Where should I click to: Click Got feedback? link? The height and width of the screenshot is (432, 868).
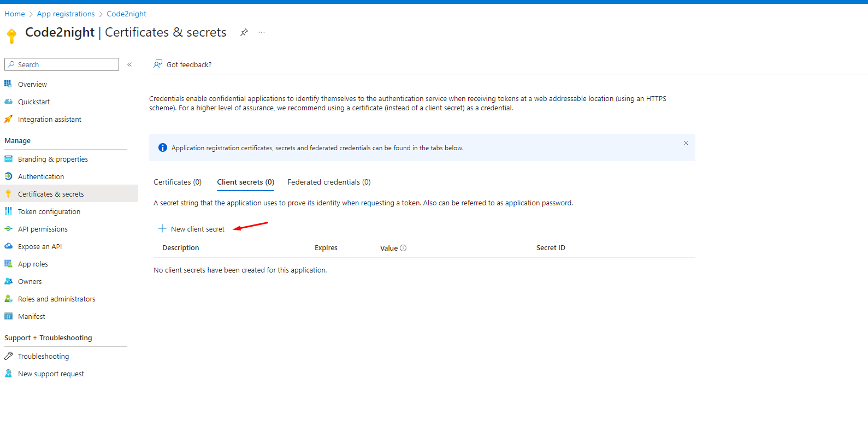pyautogui.click(x=189, y=64)
